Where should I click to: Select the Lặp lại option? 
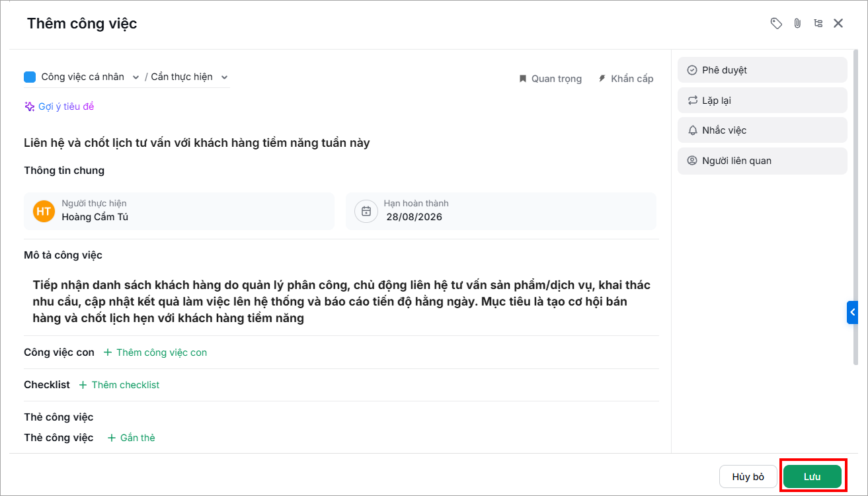(x=762, y=101)
